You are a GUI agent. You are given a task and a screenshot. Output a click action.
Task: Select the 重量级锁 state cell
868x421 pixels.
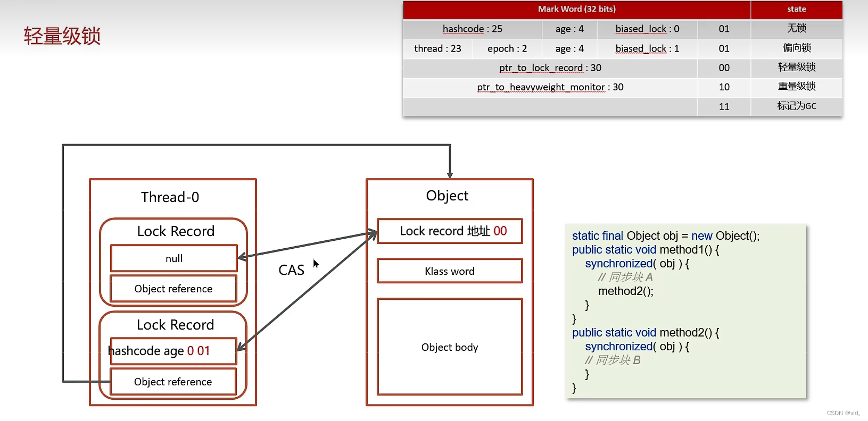click(x=797, y=87)
